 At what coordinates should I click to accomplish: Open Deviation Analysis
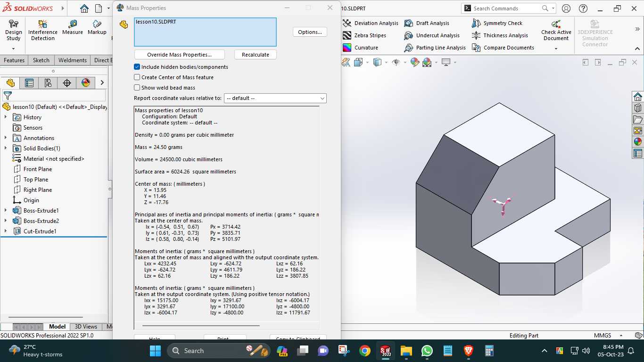click(x=371, y=23)
